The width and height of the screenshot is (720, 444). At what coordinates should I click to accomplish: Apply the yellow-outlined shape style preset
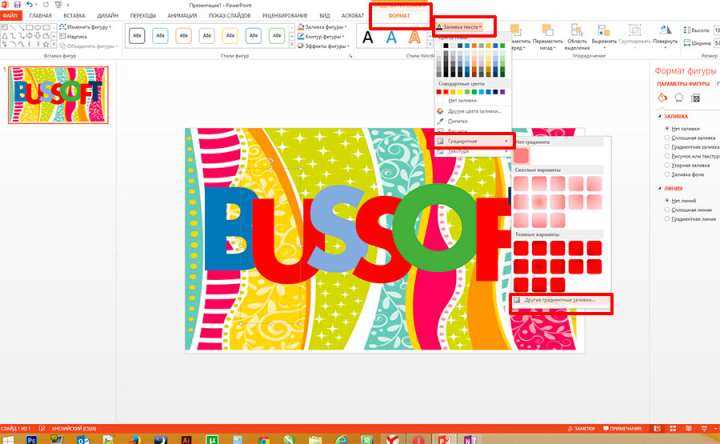pyautogui.click(x=230, y=36)
